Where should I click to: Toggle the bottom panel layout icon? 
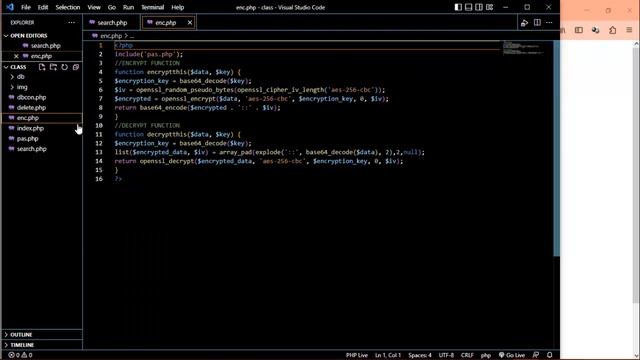click(x=469, y=7)
